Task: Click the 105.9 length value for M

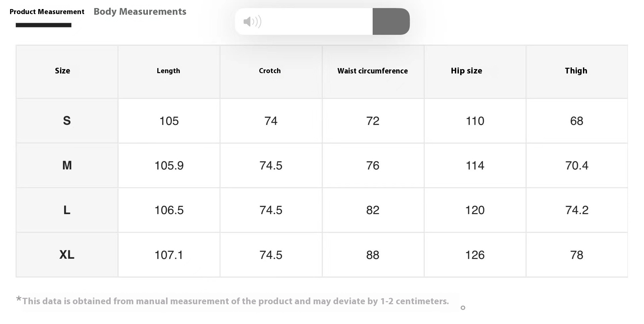Action: point(169,165)
